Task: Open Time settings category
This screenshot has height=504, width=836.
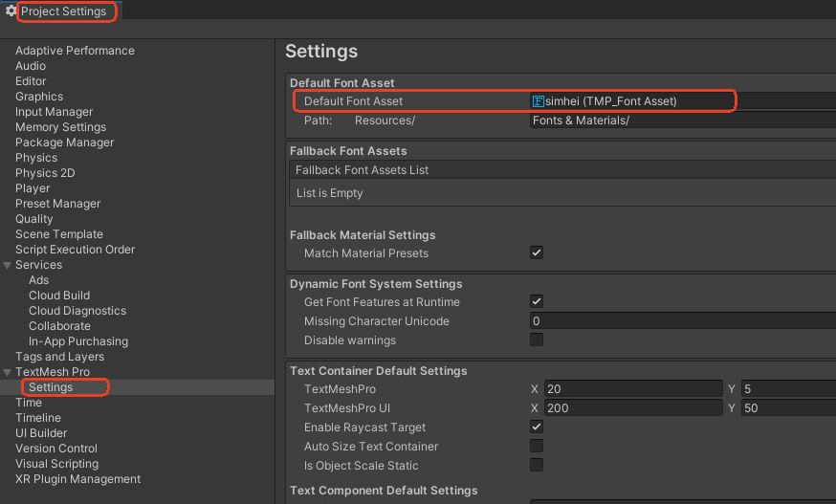Action: pyautogui.click(x=29, y=403)
